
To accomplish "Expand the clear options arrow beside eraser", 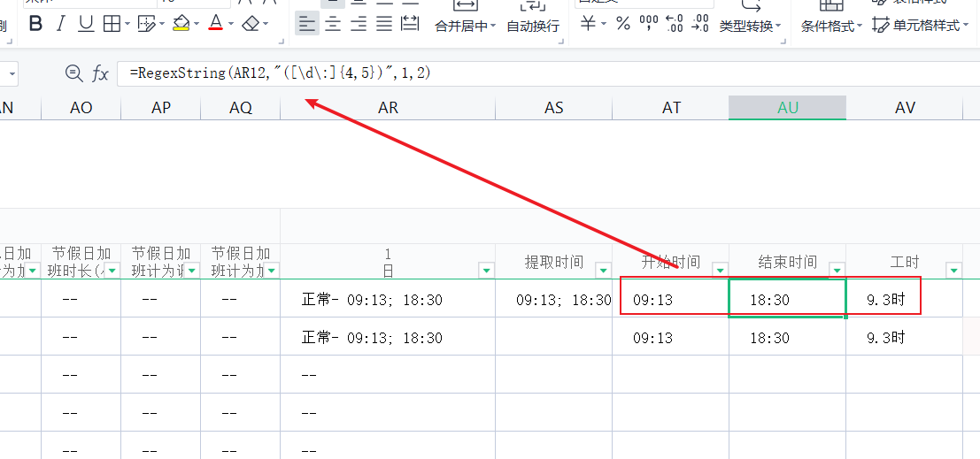I will (x=266, y=25).
